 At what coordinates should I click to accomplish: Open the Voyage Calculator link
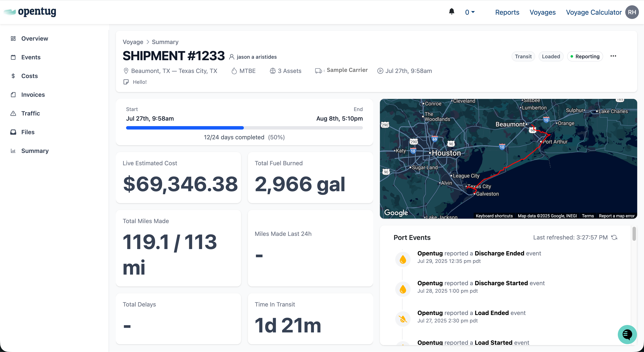point(594,12)
